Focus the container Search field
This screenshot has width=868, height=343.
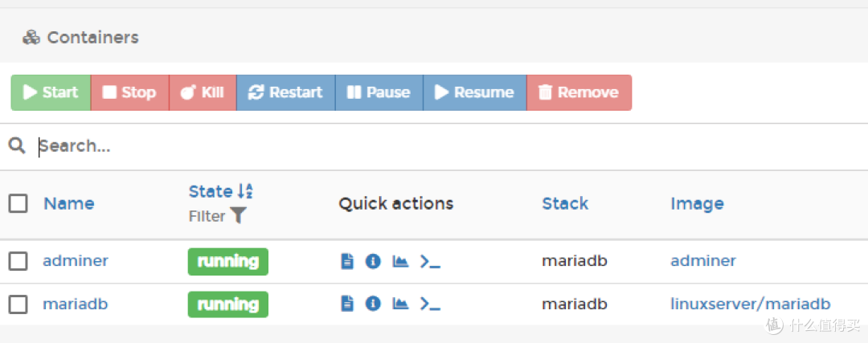pyautogui.click(x=321, y=146)
